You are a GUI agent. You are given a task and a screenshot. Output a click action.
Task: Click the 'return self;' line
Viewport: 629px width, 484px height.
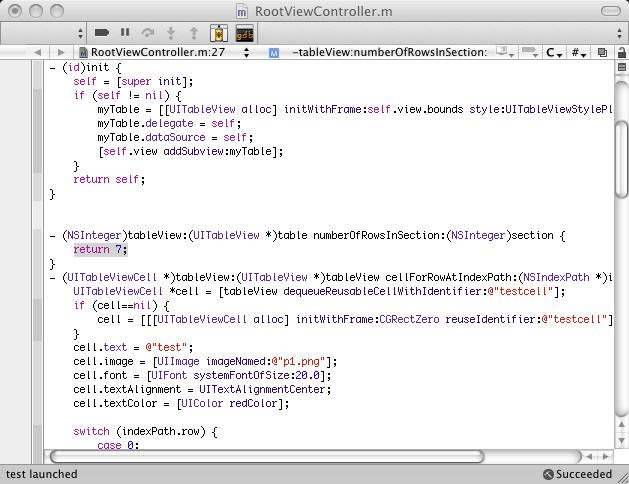point(109,179)
